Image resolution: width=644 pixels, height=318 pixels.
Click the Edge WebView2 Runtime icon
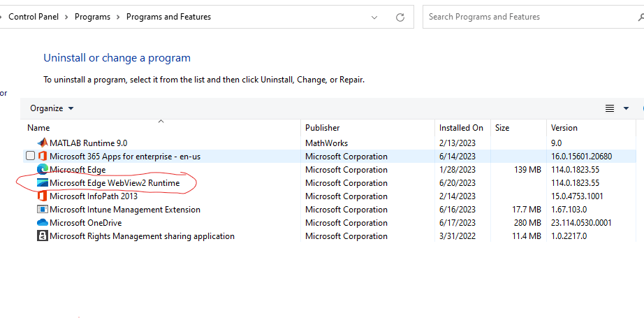pos(43,183)
